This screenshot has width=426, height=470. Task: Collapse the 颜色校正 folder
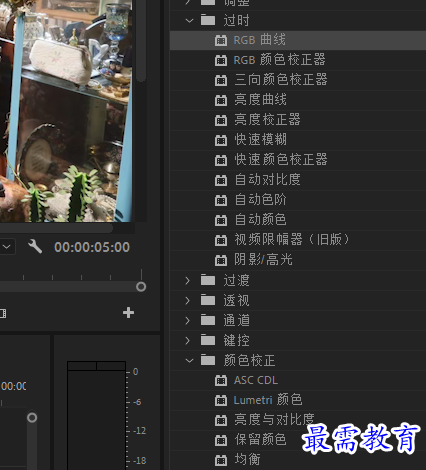pyautogui.click(x=189, y=361)
